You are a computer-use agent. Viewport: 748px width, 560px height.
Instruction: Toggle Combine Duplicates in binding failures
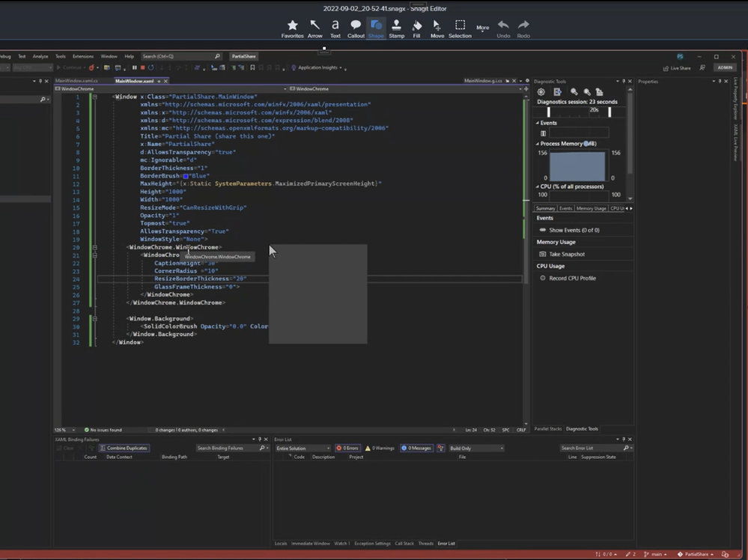(x=124, y=448)
